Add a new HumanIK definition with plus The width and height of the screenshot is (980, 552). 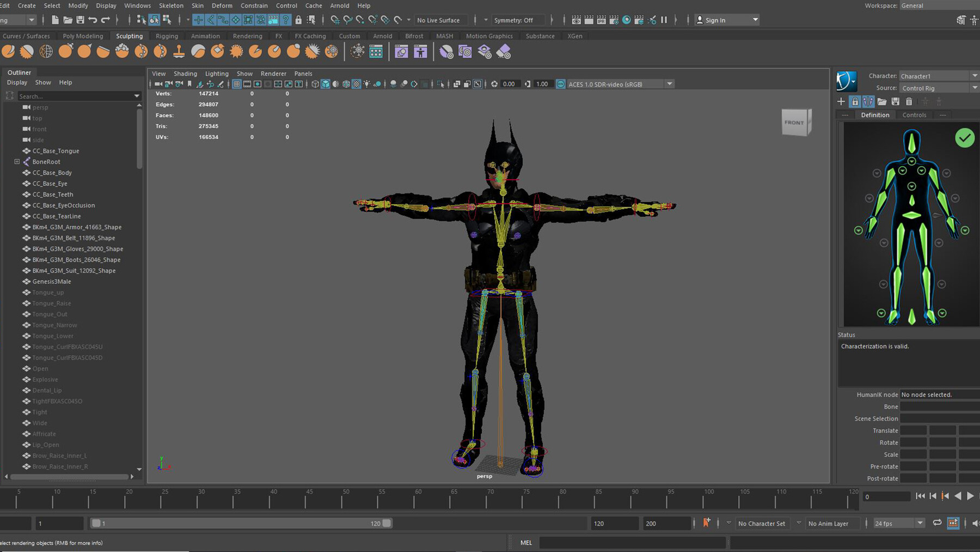point(841,101)
